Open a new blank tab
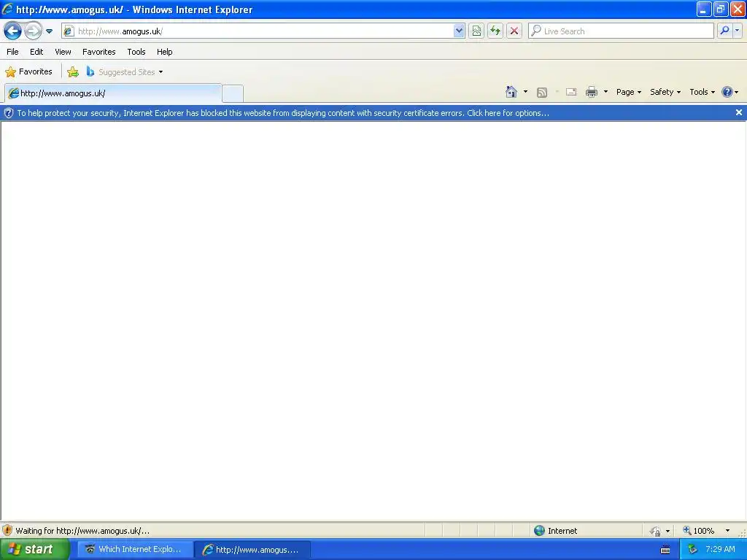 233,93
